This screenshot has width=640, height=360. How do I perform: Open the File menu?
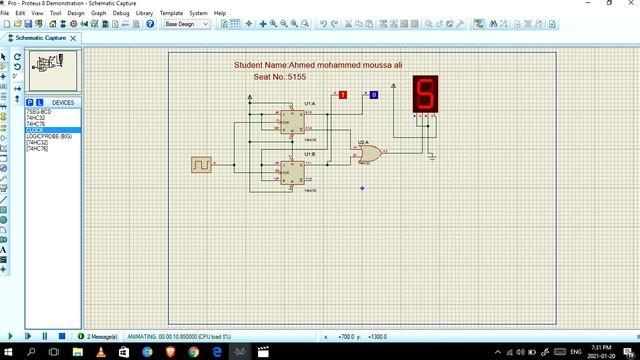click(4, 13)
